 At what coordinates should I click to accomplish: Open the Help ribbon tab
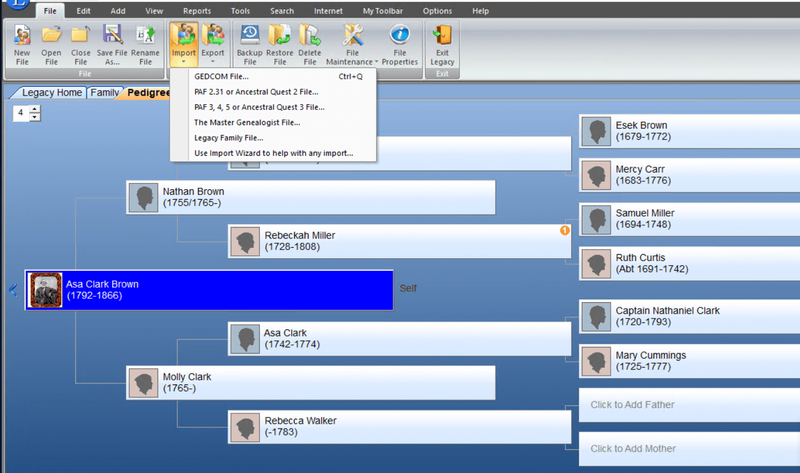[x=480, y=11]
